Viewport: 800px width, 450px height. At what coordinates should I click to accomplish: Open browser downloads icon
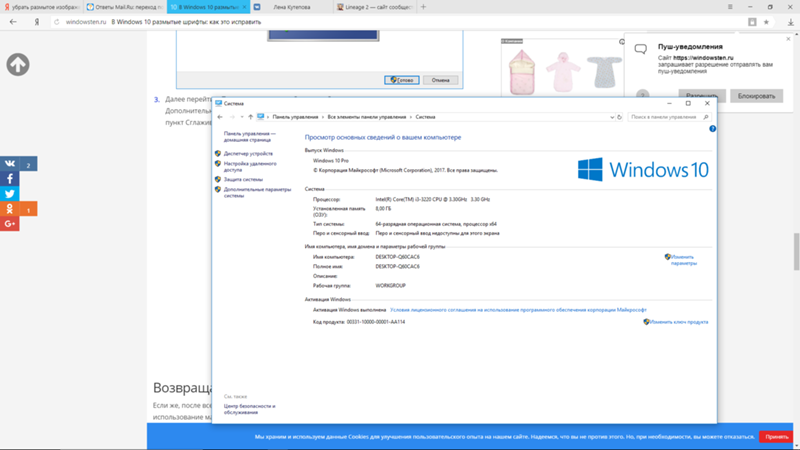(x=790, y=22)
